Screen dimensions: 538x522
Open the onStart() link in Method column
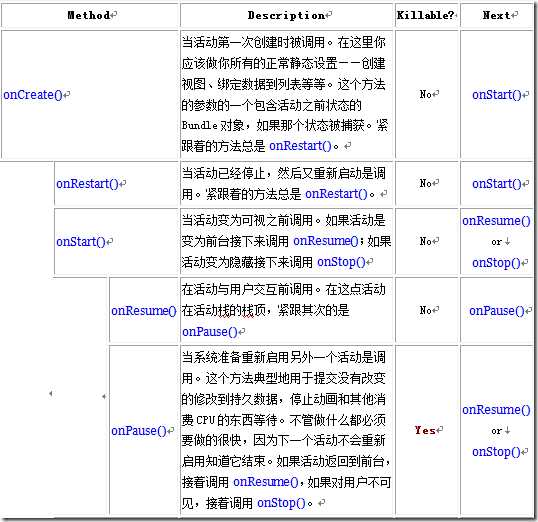coord(81,242)
